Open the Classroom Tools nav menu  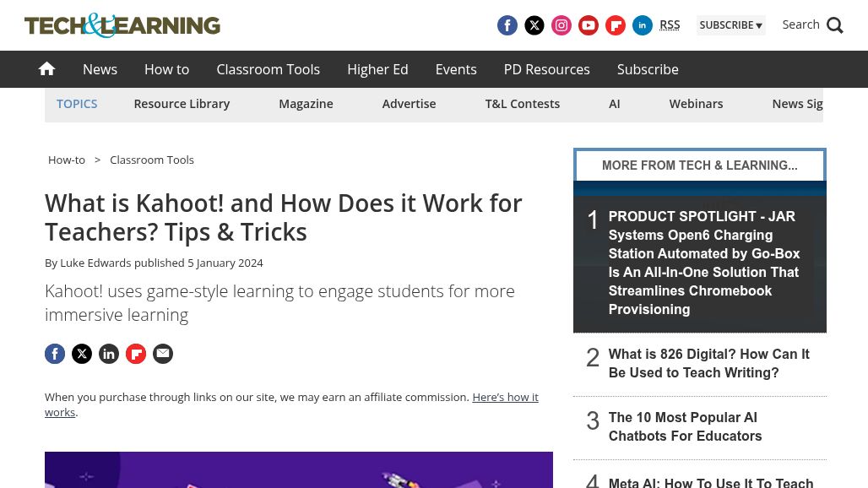[268, 69]
